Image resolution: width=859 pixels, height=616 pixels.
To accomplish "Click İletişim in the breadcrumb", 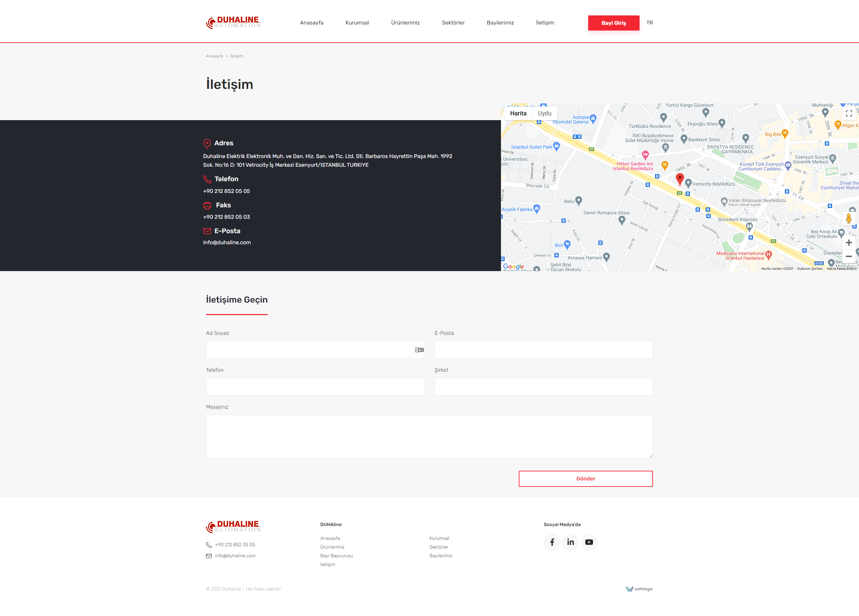I will coord(237,56).
